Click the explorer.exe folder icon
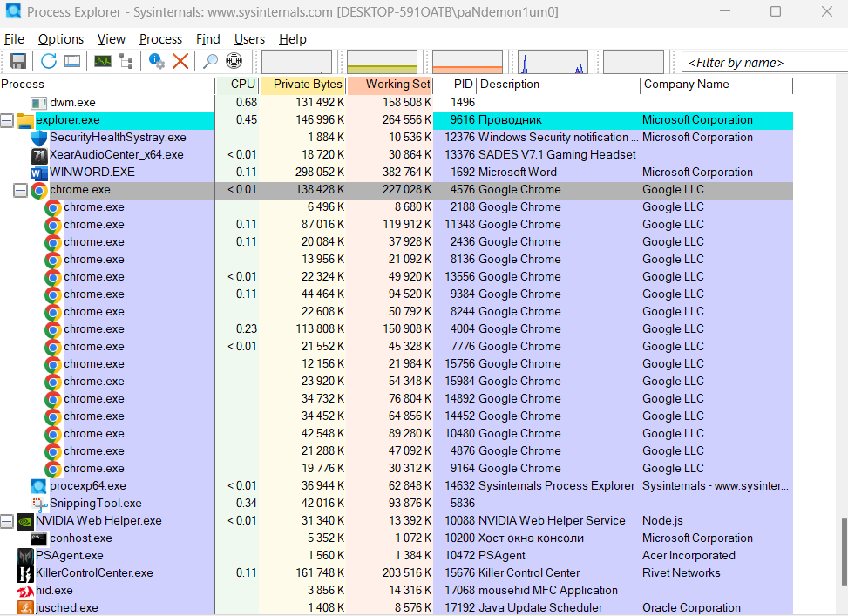The width and height of the screenshot is (848, 616). coord(25,120)
